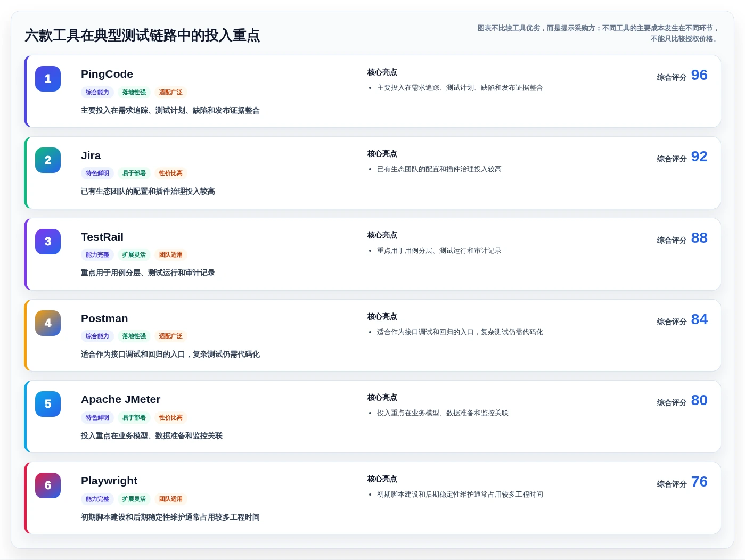Select the 易于部署 tag under Jira
This screenshot has height=560, width=745.
tap(134, 173)
